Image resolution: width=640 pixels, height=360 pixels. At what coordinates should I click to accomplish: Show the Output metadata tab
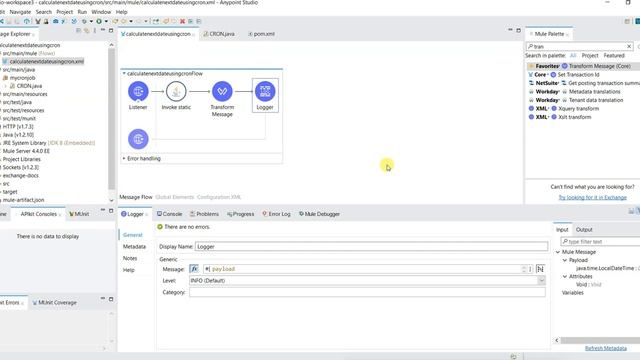584,230
